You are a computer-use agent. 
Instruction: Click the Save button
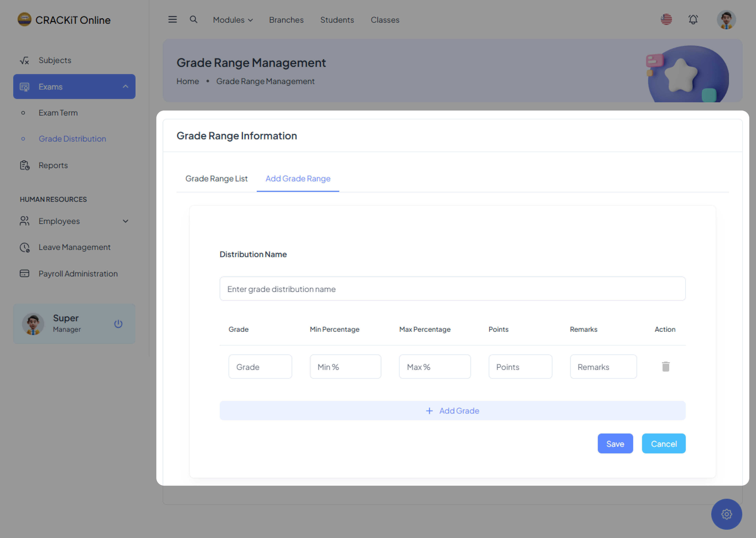615,444
